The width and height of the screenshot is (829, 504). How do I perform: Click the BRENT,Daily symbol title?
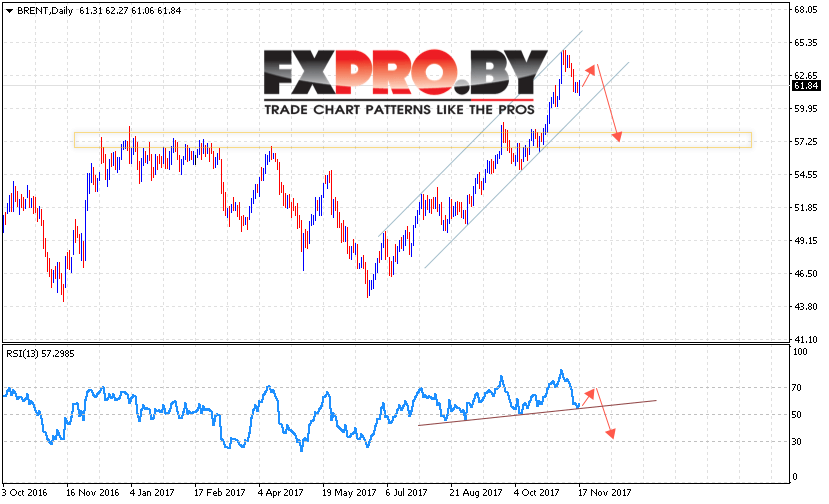click(x=45, y=11)
